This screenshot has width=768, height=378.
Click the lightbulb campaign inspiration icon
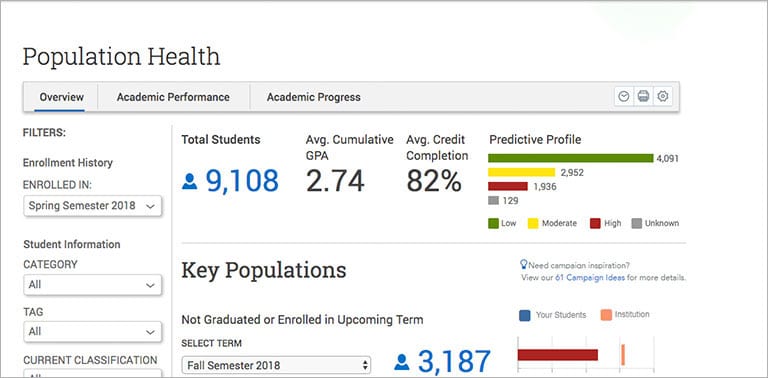tap(524, 265)
